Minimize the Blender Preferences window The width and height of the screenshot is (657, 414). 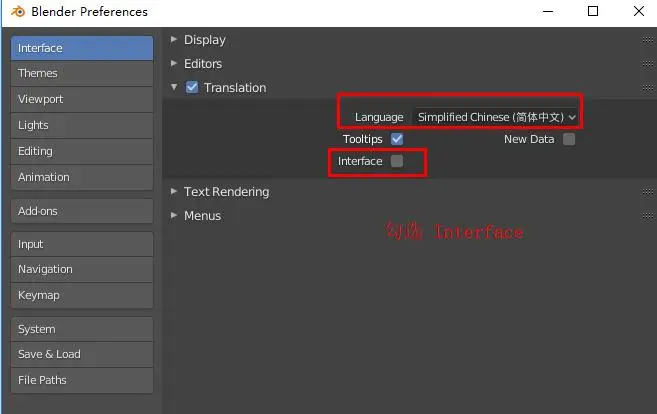click(548, 11)
